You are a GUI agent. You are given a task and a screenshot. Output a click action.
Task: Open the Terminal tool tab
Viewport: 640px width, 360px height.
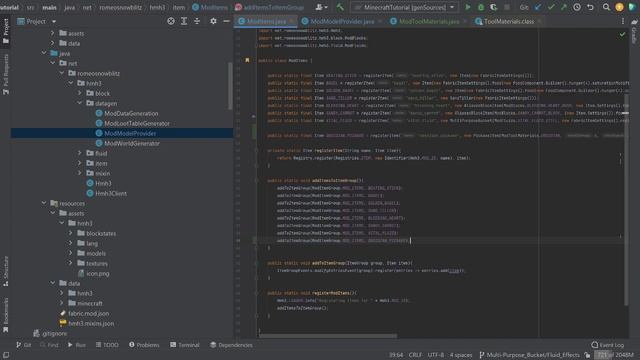[x=184, y=345]
